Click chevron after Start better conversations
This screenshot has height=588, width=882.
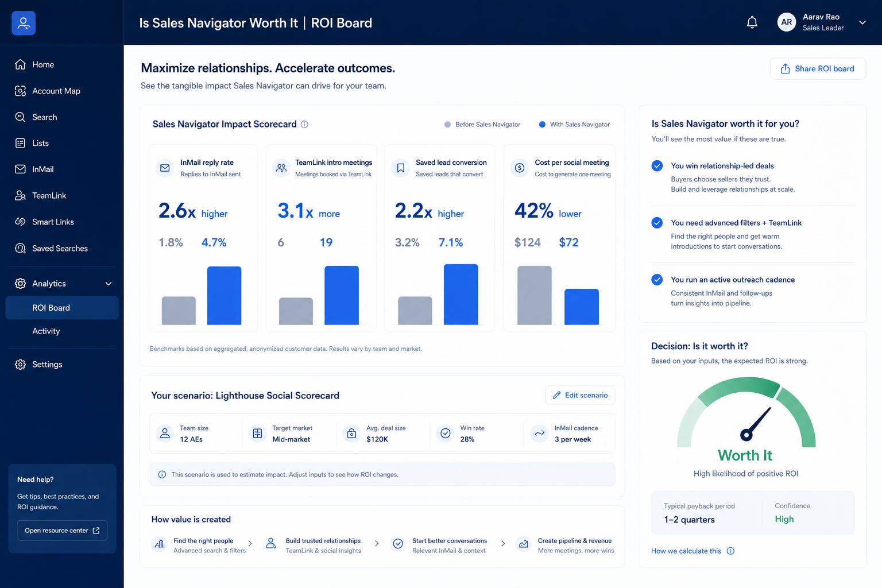point(503,543)
